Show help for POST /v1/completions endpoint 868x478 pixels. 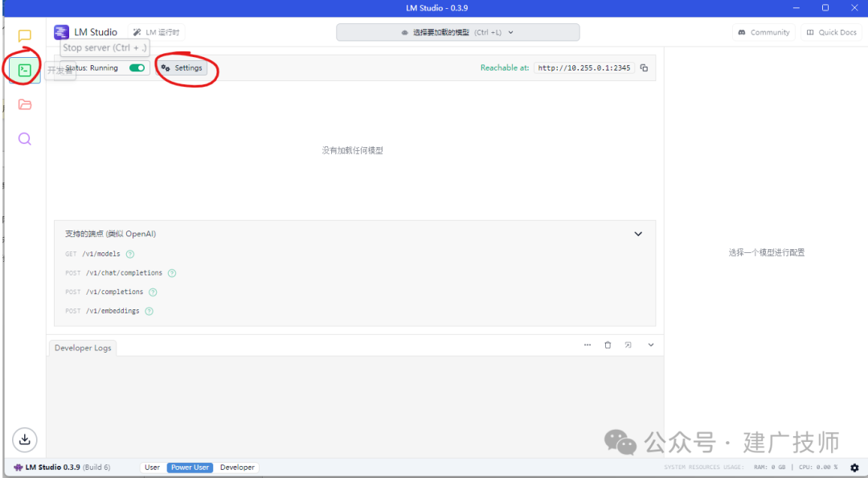click(153, 292)
